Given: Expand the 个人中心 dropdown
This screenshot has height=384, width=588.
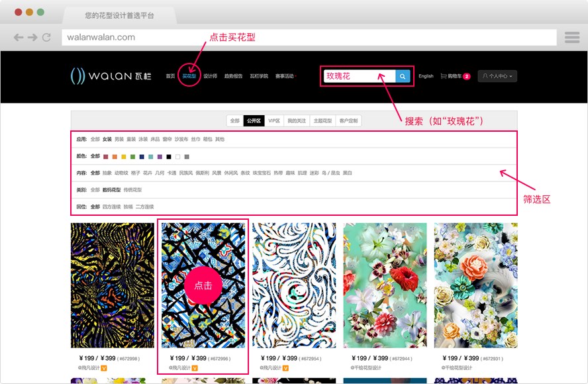Looking at the screenshot, I should point(497,76).
